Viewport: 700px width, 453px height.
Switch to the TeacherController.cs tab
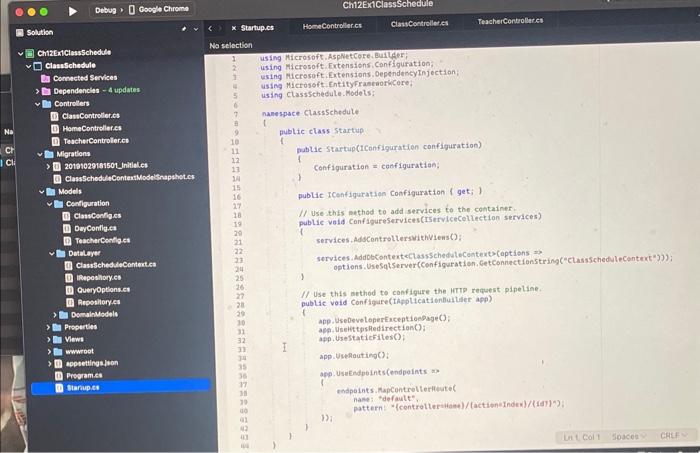click(x=510, y=21)
